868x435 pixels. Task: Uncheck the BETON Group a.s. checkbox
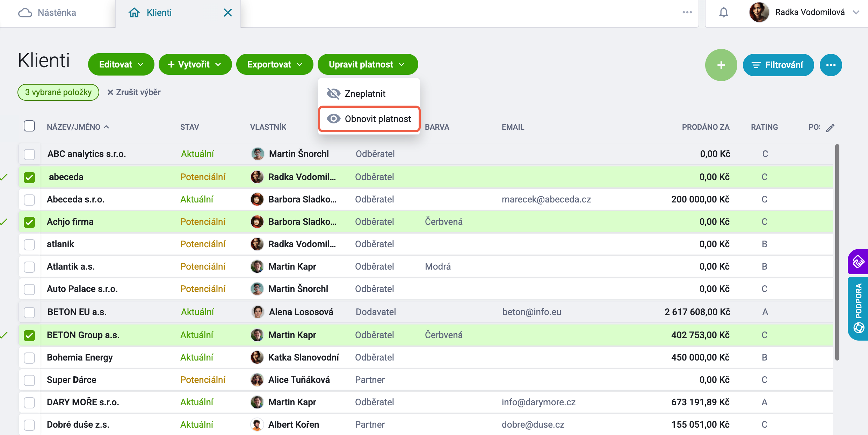[29, 335]
